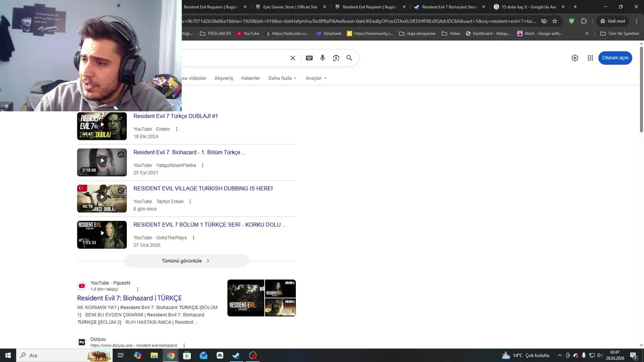
Task: Open the staja almayanlar bookmark folder
Action: click(x=417, y=34)
